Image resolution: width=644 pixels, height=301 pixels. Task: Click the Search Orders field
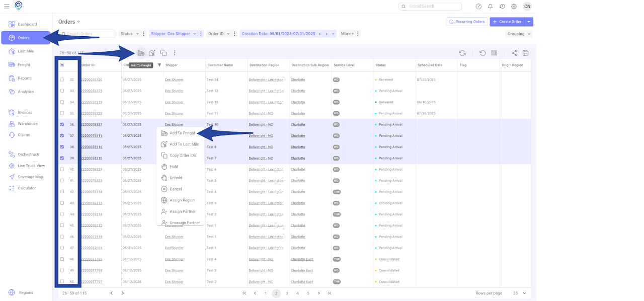click(87, 34)
